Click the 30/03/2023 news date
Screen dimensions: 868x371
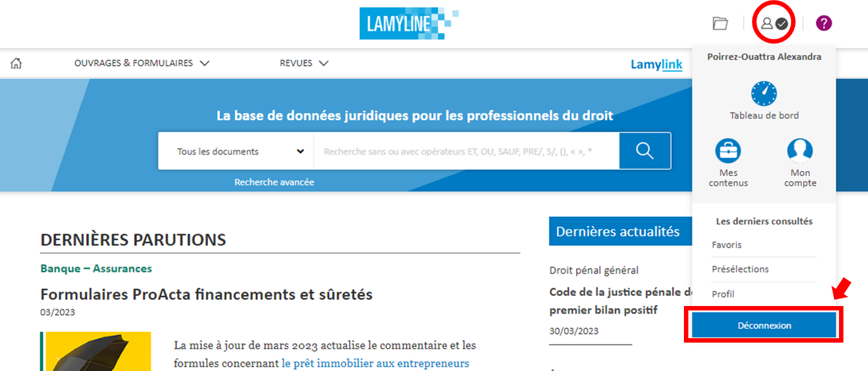(574, 331)
